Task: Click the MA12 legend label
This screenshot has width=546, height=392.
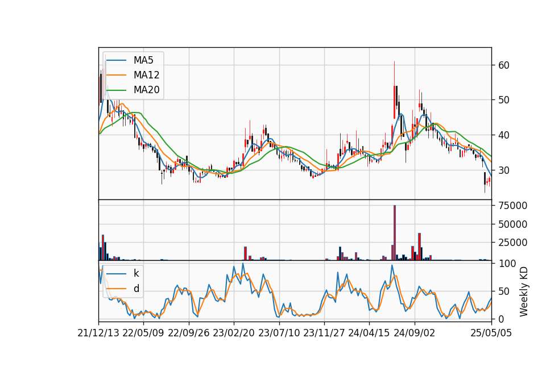Action: click(146, 75)
